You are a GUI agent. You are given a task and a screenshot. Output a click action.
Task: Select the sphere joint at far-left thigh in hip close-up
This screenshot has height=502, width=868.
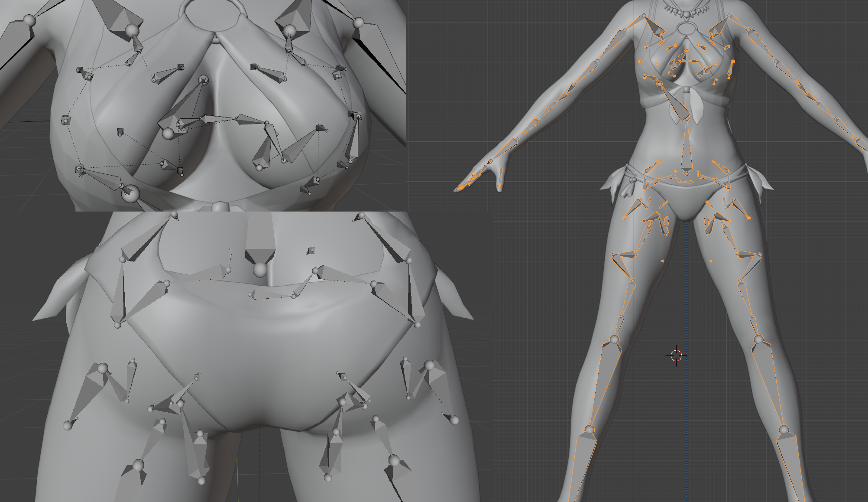pos(67,425)
